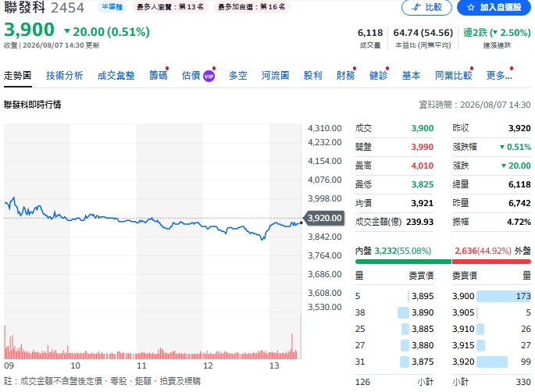Screen dimensions: 535x392
Task: Click the 開盤 value 3,990
Action: [422, 147]
